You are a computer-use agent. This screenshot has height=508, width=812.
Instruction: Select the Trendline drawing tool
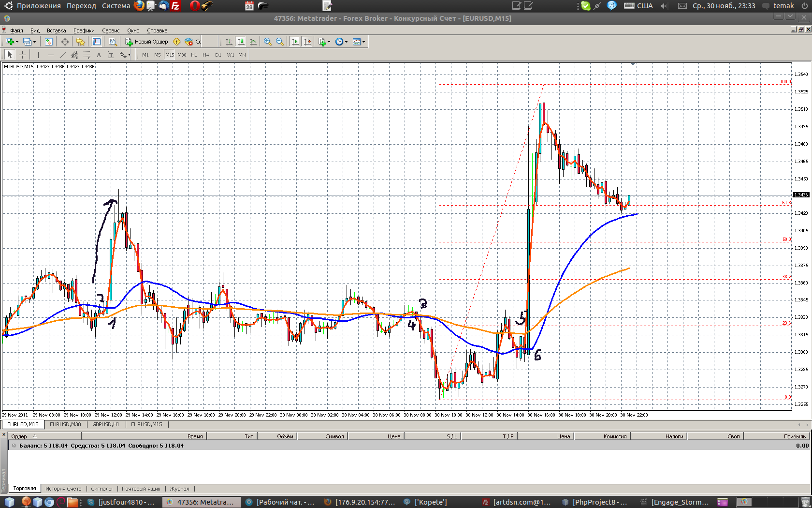pyautogui.click(x=62, y=55)
